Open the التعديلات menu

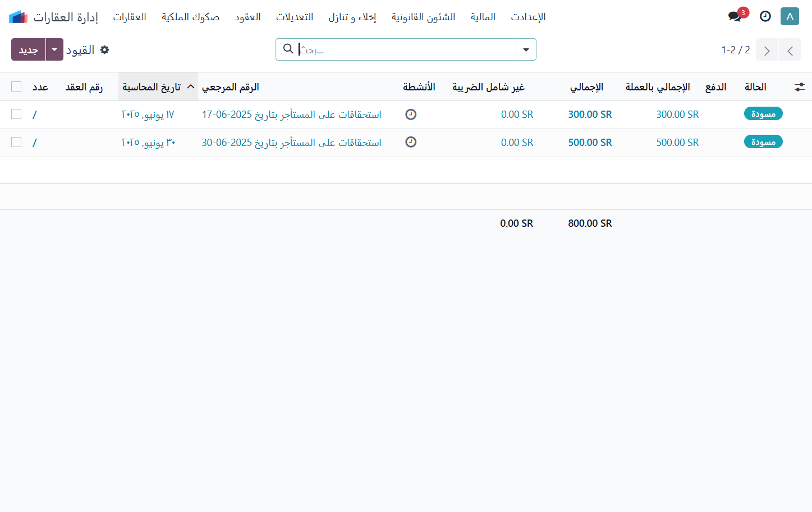point(295,17)
